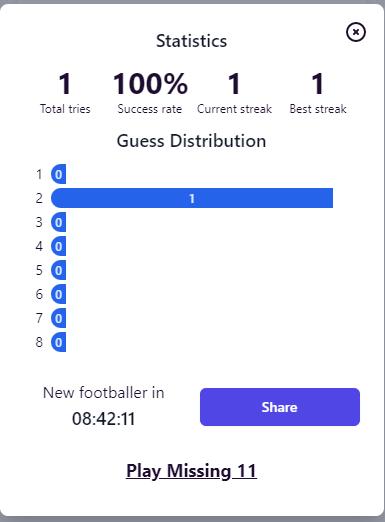Click the Total tries statistic value
Image resolution: width=385 pixels, height=522 pixels.
coord(65,83)
